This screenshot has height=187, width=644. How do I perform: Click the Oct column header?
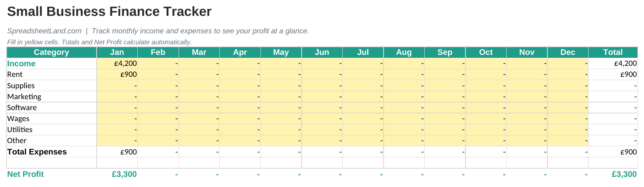[x=486, y=52]
